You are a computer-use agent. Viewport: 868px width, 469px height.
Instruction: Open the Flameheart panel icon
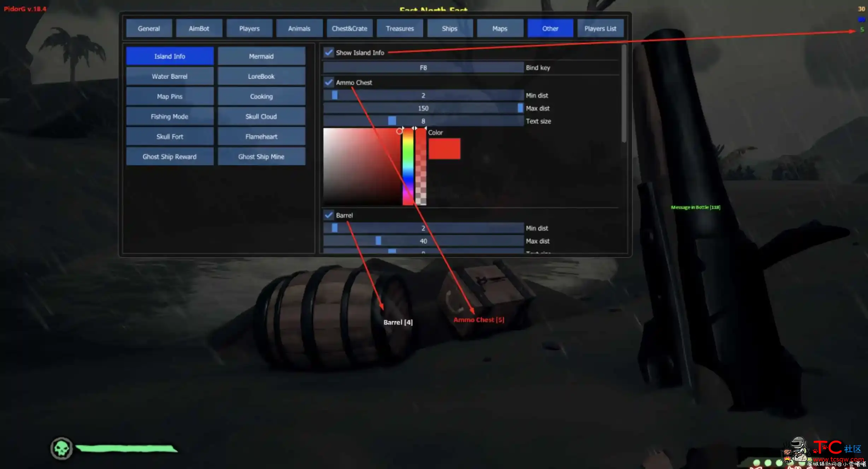pyautogui.click(x=261, y=136)
